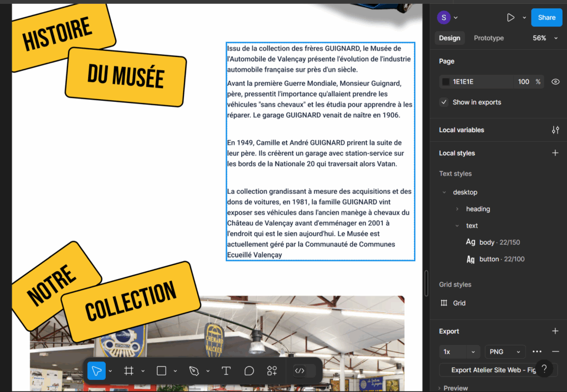Select the Rectangle shape tool
Viewport: 567px width, 392px height.
(x=161, y=371)
